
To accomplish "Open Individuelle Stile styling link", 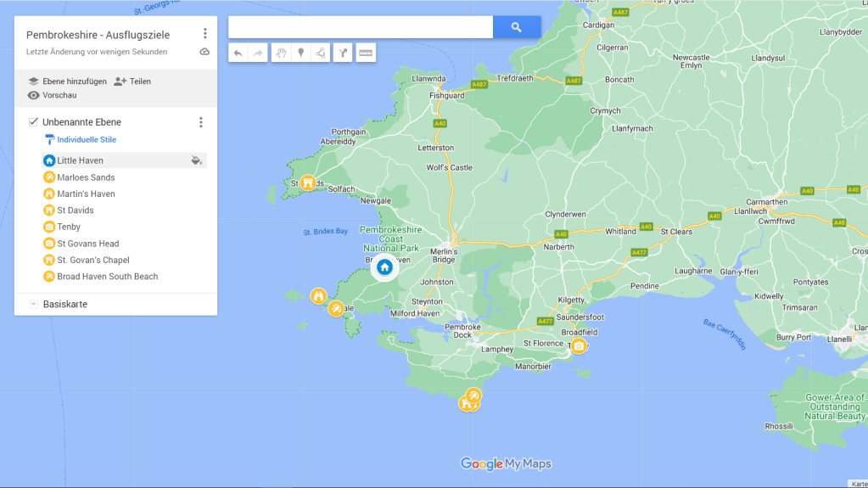I will pyautogui.click(x=86, y=140).
